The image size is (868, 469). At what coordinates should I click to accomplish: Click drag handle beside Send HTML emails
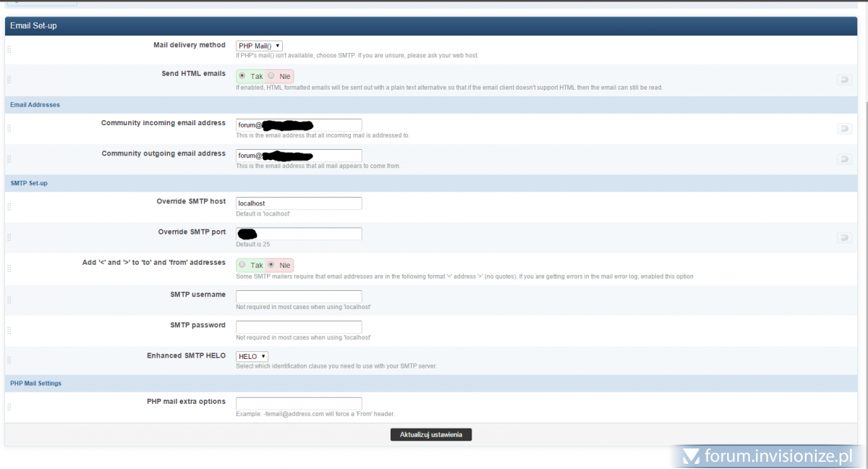click(x=9, y=80)
